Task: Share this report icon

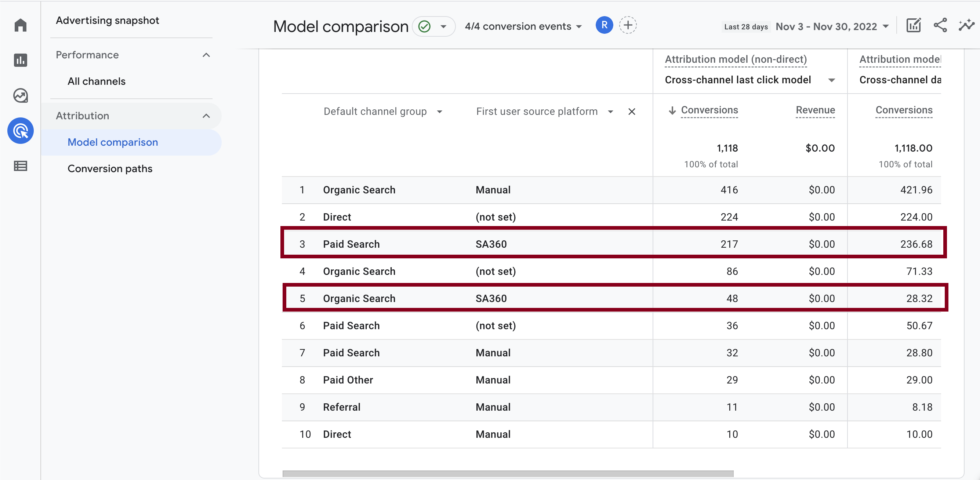Action: coord(940,25)
